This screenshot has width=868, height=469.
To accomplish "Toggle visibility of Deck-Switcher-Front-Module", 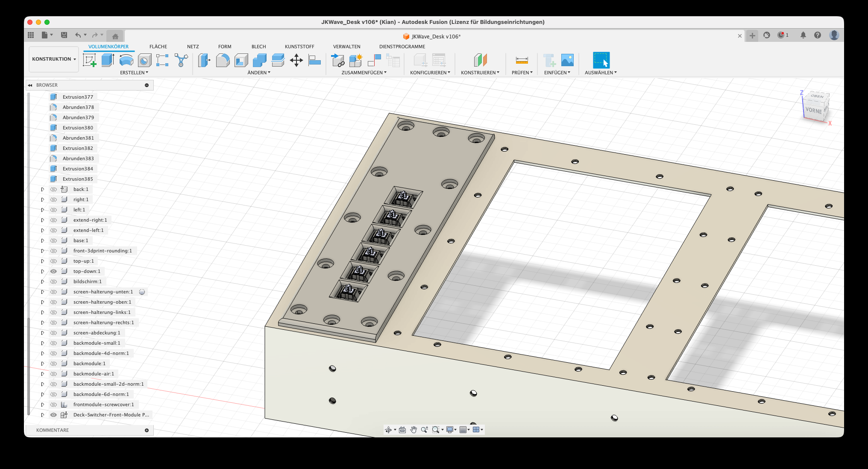I will (x=53, y=415).
